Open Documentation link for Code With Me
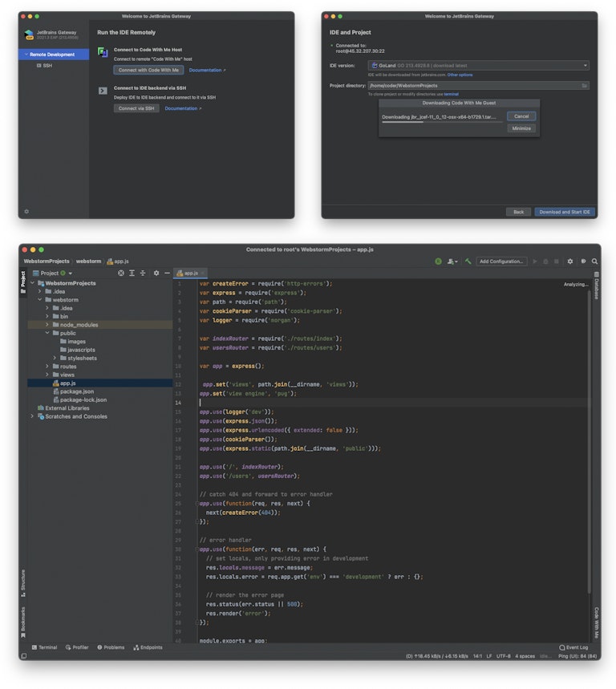Screen dimensions: 616x689 click(207, 71)
